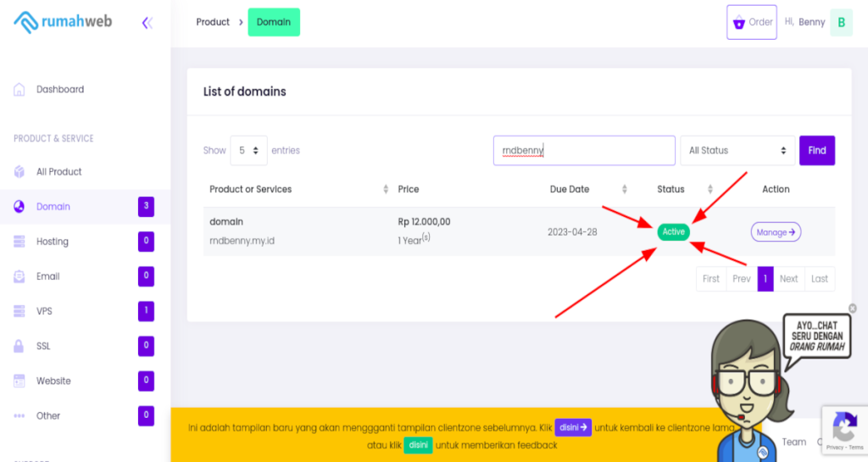Click purple disini link to old clientzone
This screenshot has width=868, height=462.
[x=573, y=428]
